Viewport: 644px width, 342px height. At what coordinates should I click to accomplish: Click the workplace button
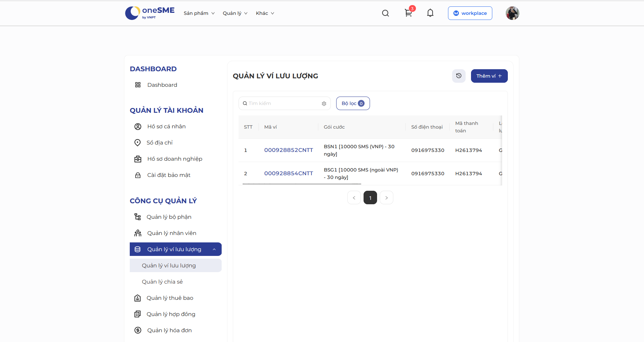pyautogui.click(x=470, y=13)
